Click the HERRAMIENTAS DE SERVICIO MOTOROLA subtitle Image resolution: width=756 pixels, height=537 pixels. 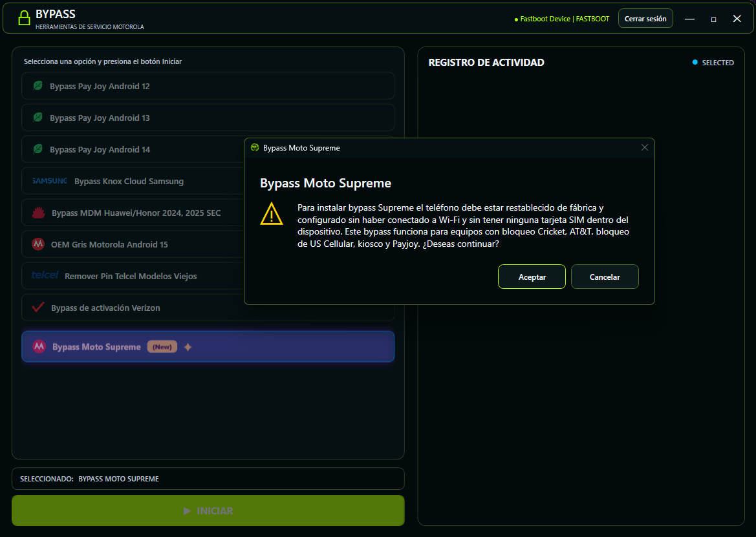pos(90,27)
